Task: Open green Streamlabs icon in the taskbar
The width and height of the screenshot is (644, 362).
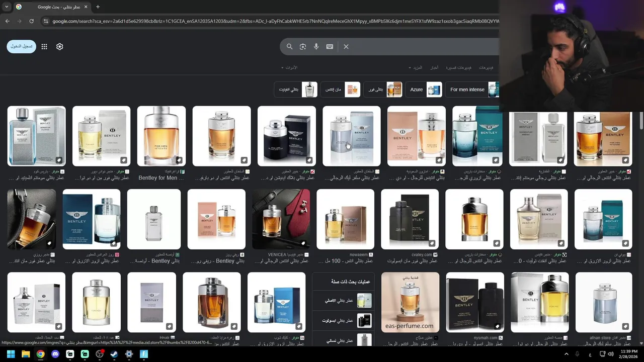Action: pos(85,354)
